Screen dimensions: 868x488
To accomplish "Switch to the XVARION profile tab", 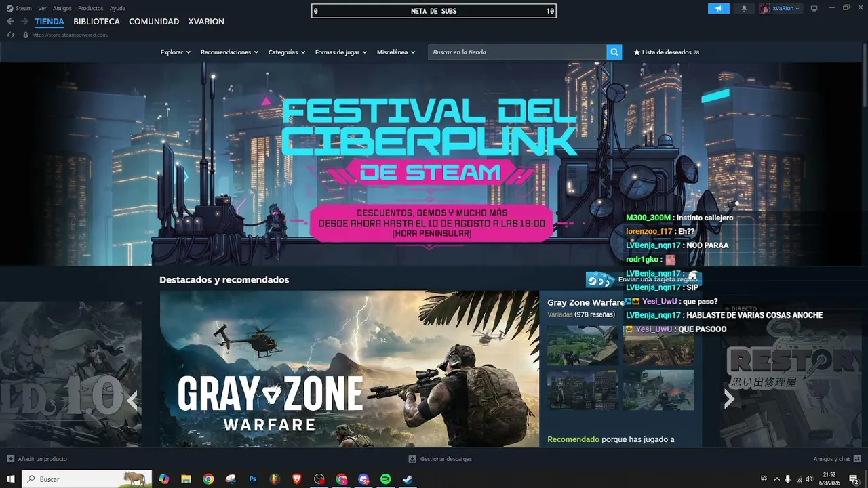I will pyautogui.click(x=206, y=22).
